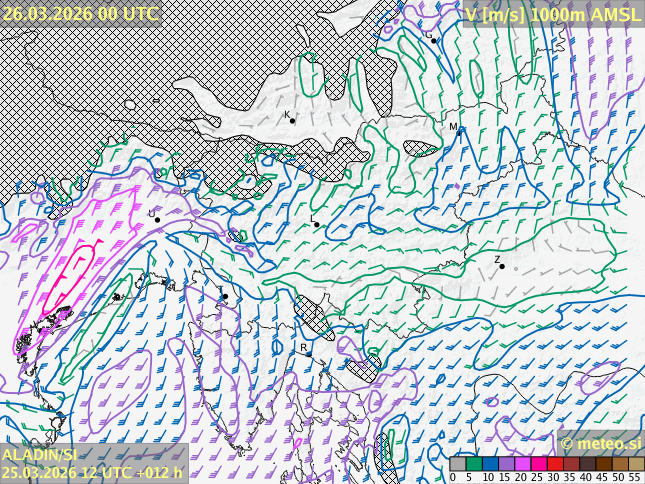Screen dimensions: 645x484
Task: Click the magenta 20 m/s legend swatch
Action: pyautogui.click(x=522, y=464)
